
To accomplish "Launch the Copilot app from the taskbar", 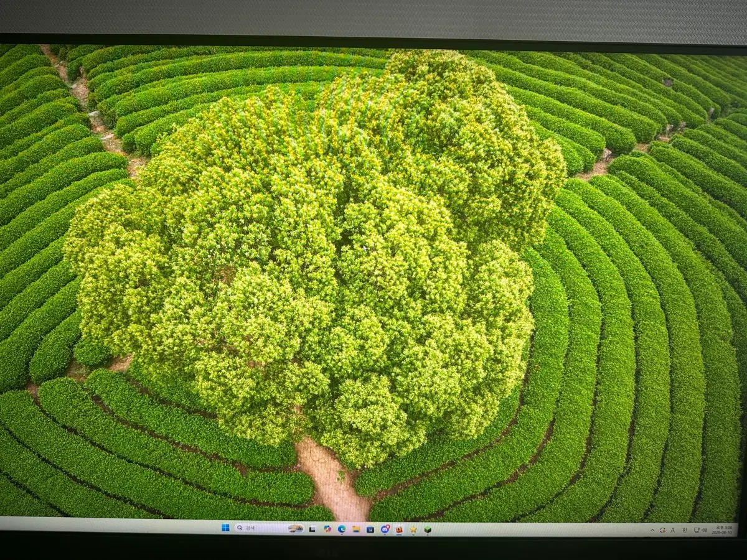I will click(327, 529).
